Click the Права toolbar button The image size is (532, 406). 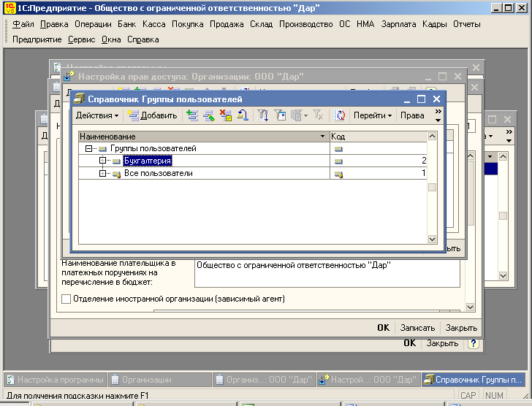412,115
